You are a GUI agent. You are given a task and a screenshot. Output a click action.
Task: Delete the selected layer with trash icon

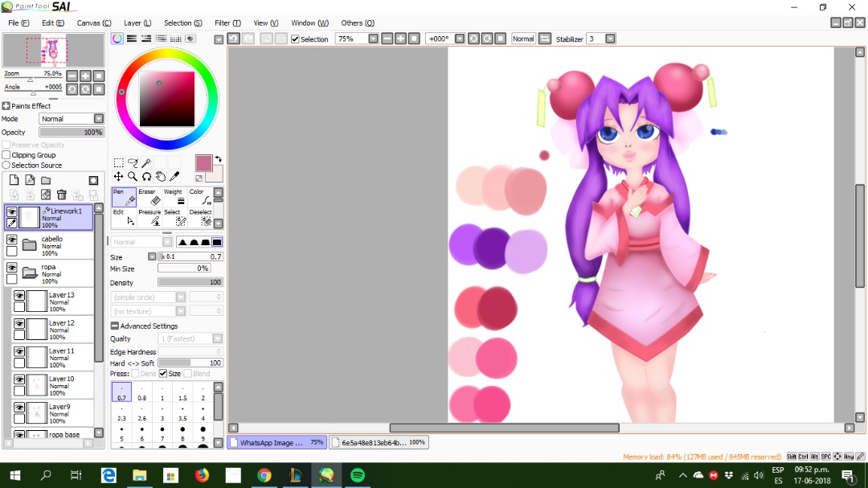[x=61, y=195]
